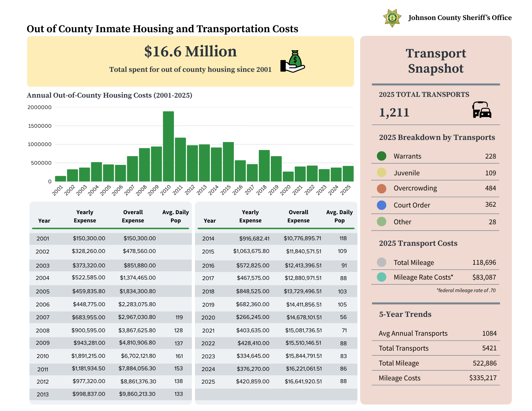Click the Other transports count 28
Viewport: 532px width, 411px height.
(x=492, y=222)
